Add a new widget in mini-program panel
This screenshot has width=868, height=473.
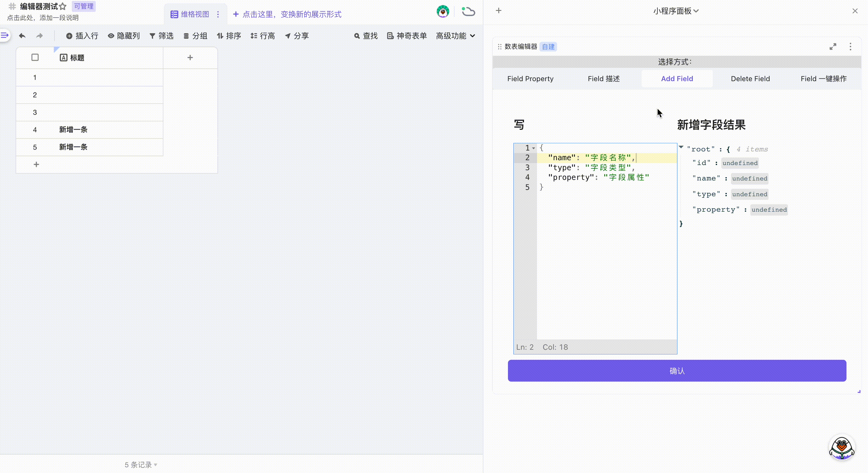pos(499,10)
